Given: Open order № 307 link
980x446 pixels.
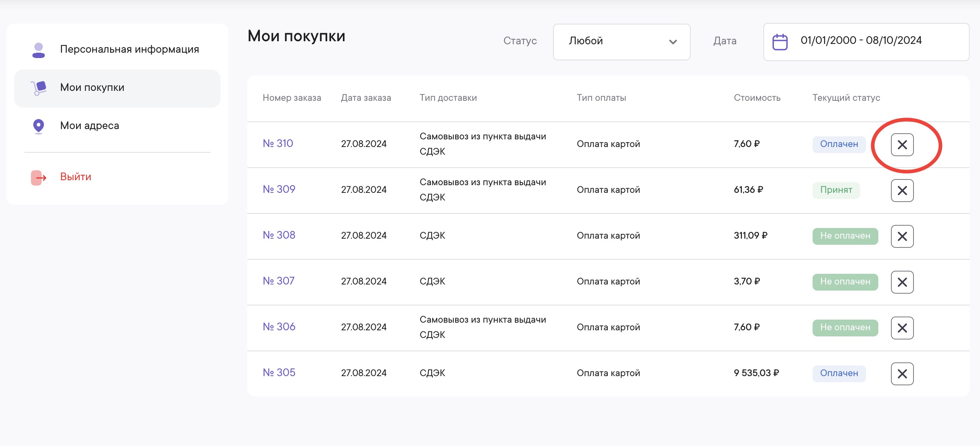Looking at the screenshot, I should point(279,281).
